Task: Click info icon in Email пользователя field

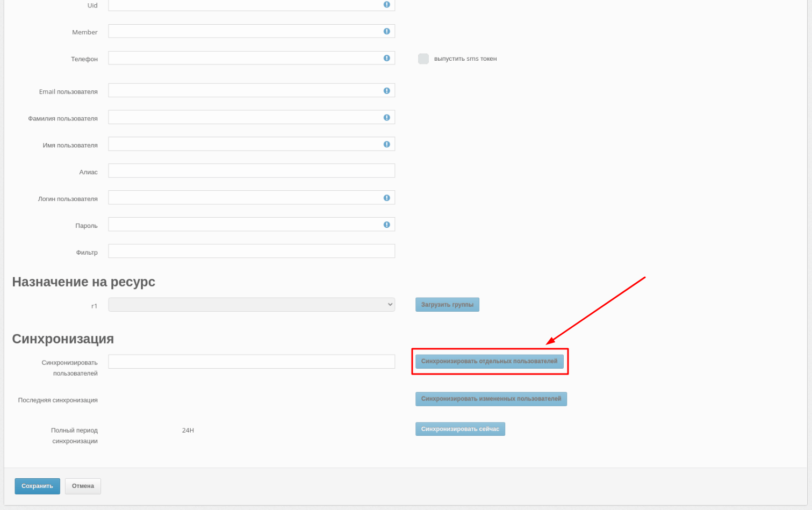Action: pos(386,91)
